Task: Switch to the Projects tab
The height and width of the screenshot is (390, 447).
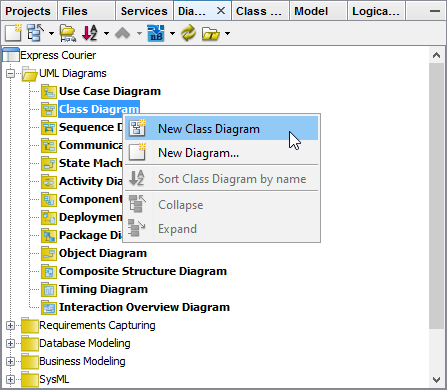Action: click(x=28, y=11)
